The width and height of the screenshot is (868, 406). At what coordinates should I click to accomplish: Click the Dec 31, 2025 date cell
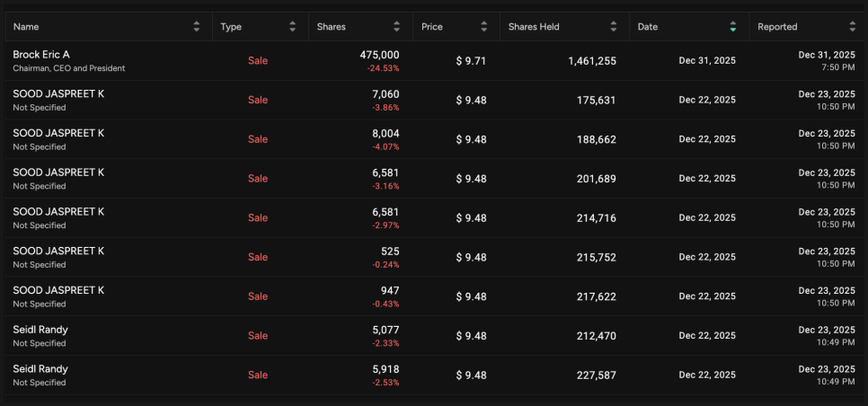[x=706, y=60]
